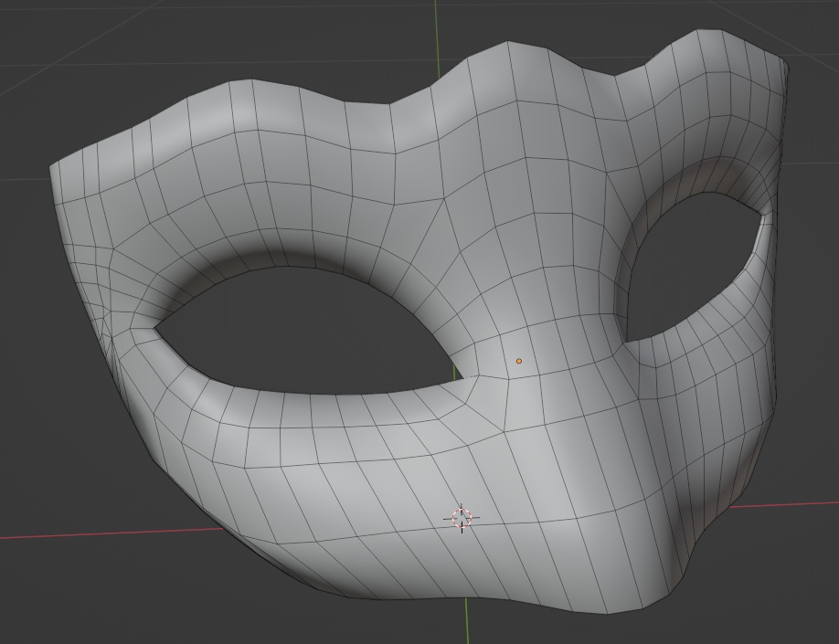Click the red-white 3D cursor
This screenshot has height=644, width=839.
point(462,518)
